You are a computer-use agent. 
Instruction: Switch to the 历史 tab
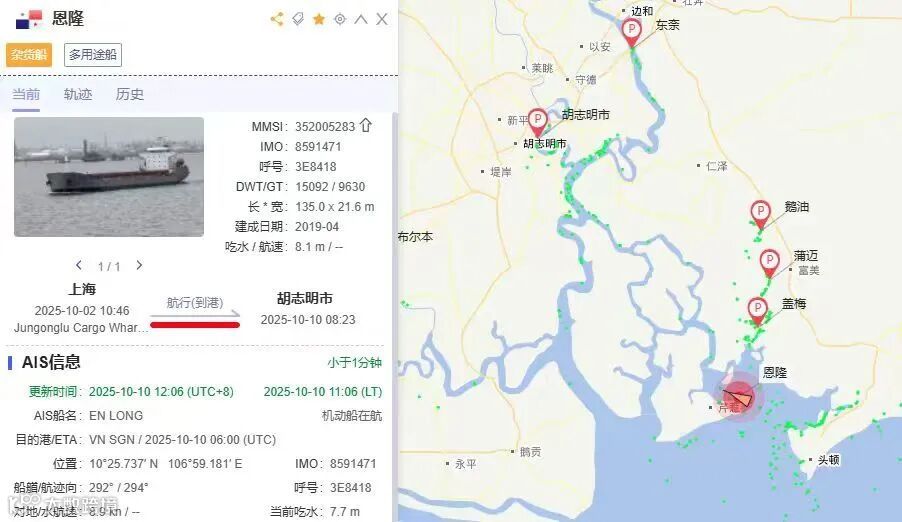click(x=129, y=94)
